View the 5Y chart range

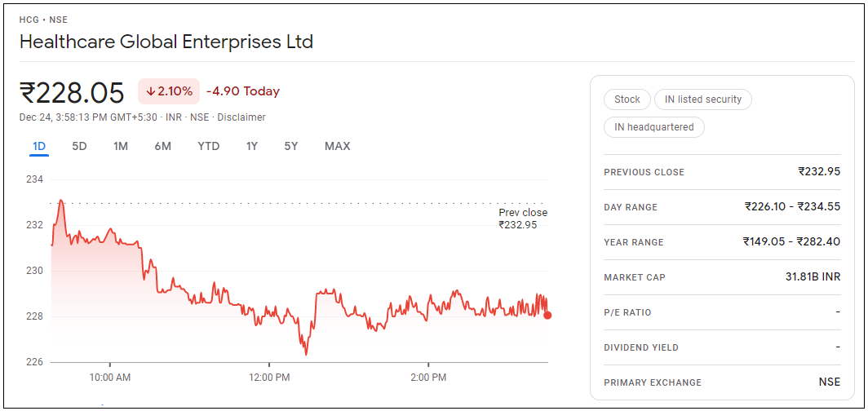[291, 147]
